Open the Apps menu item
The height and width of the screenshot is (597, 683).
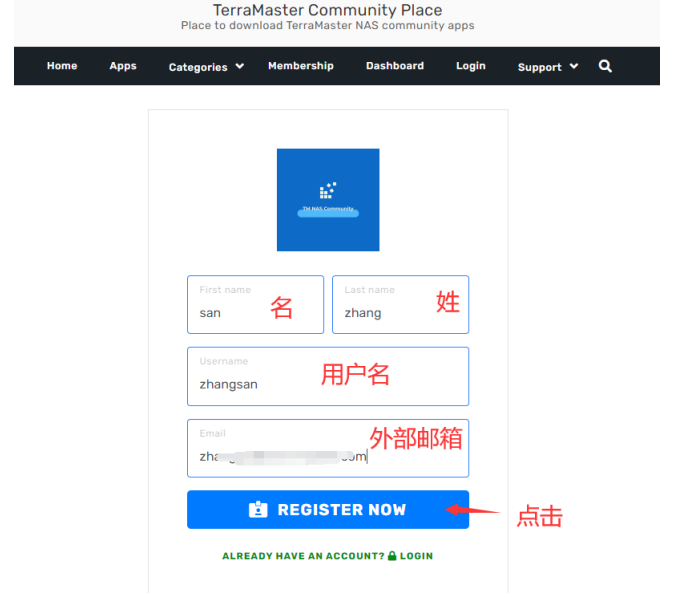pyautogui.click(x=123, y=66)
